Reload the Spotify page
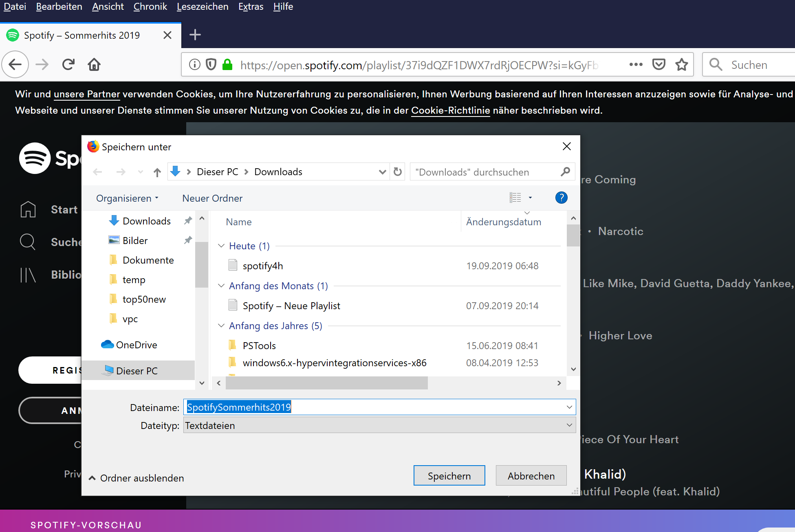The height and width of the screenshot is (532, 795). [x=68, y=64]
